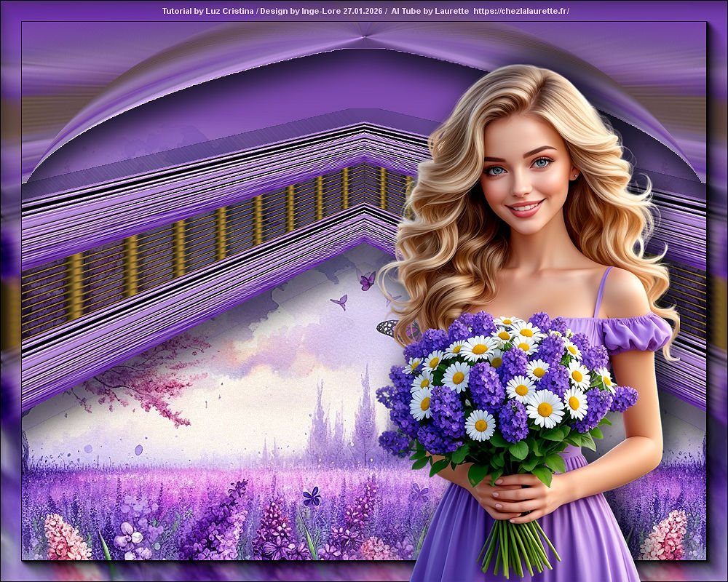Click the large purple butterfly under the roof
The image size is (728, 582).
[x=368, y=281]
